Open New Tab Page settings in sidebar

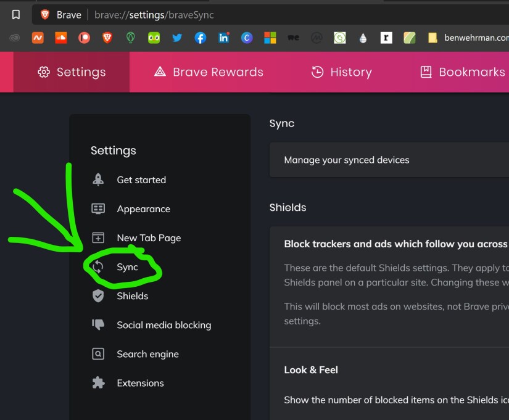(x=136, y=238)
